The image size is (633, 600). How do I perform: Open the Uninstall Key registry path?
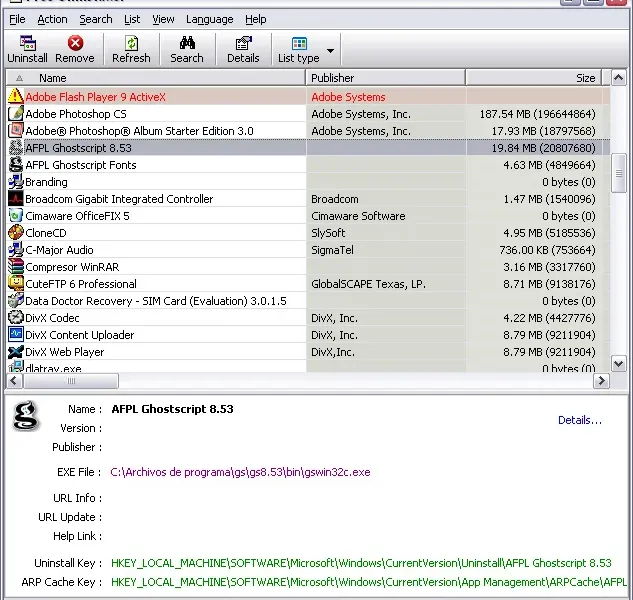pos(361,563)
